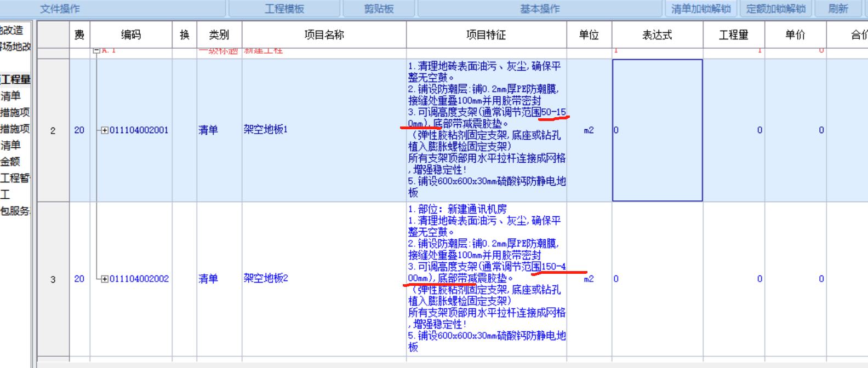Click the 费 column header
Viewport: 868px width, 368px height.
click(x=79, y=35)
